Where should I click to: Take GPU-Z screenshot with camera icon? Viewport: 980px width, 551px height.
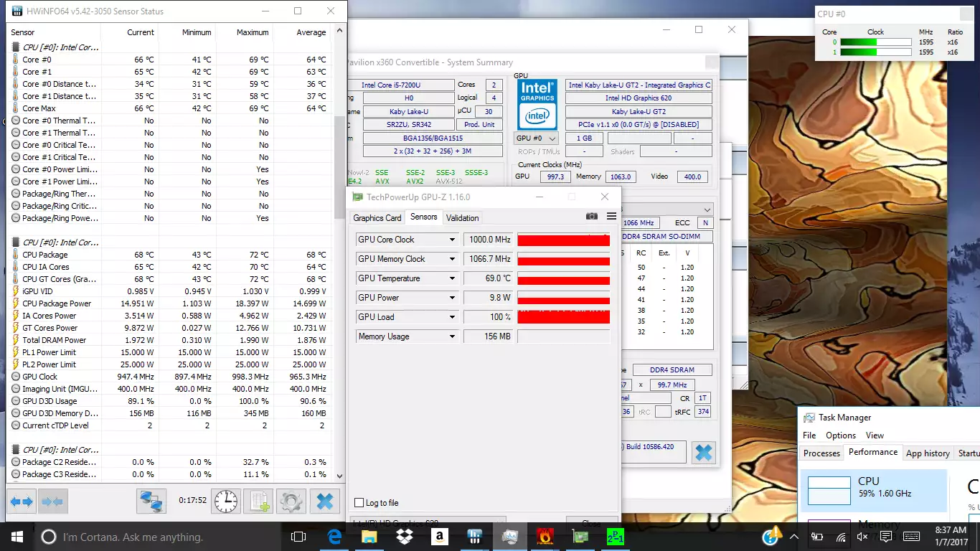591,217
